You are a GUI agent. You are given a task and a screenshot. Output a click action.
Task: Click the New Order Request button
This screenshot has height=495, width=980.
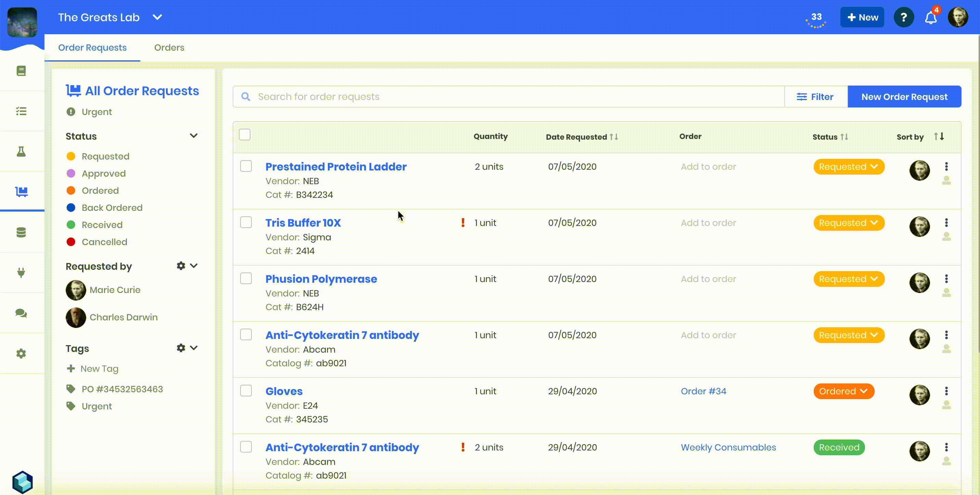[904, 97]
